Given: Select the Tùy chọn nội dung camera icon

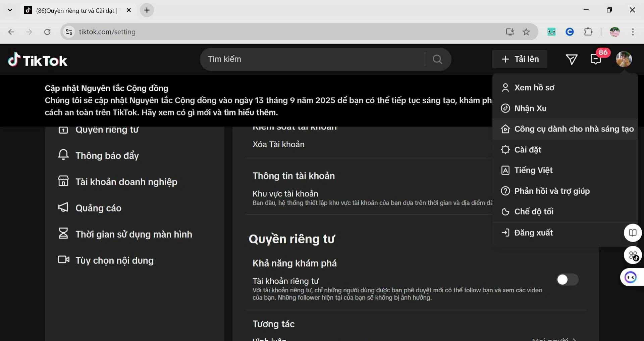Looking at the screenshot, I should click(x=63, y=260).
